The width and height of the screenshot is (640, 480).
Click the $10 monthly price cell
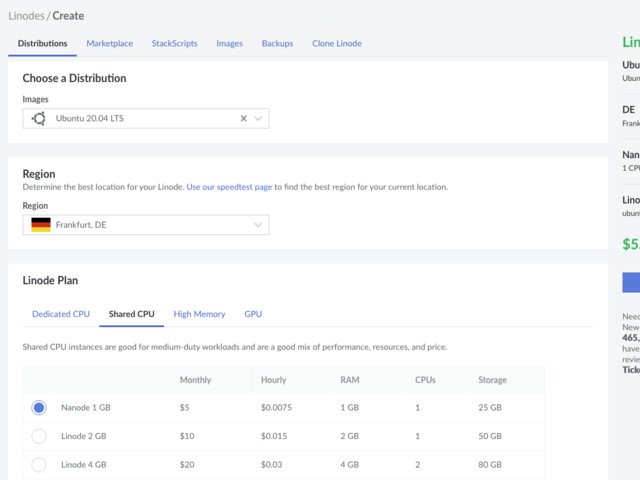pyautogui.click(x=187, y=436)
